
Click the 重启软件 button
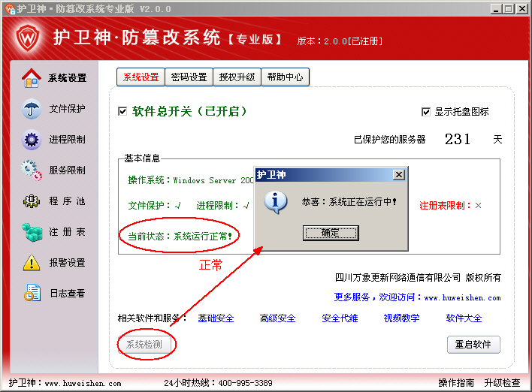point(473,345)
